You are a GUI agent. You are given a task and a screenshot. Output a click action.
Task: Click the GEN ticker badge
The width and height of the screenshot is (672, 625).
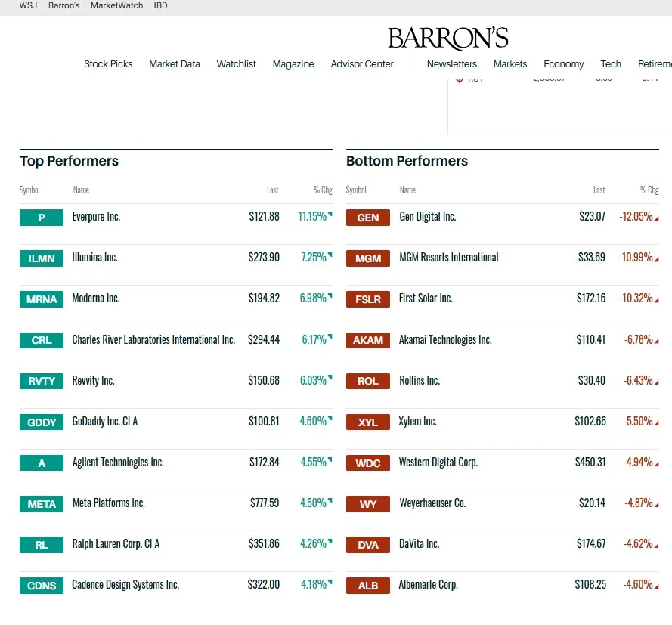pos(368,218)
